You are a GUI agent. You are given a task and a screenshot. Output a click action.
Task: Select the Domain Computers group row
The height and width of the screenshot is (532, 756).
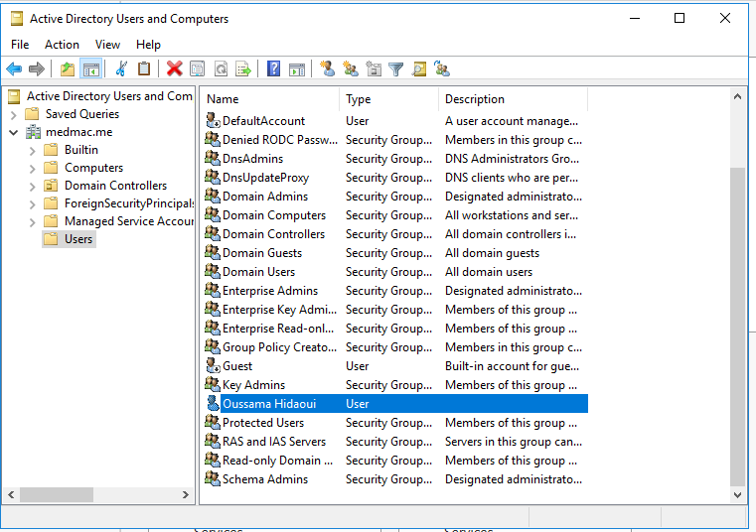pos(394,215)
